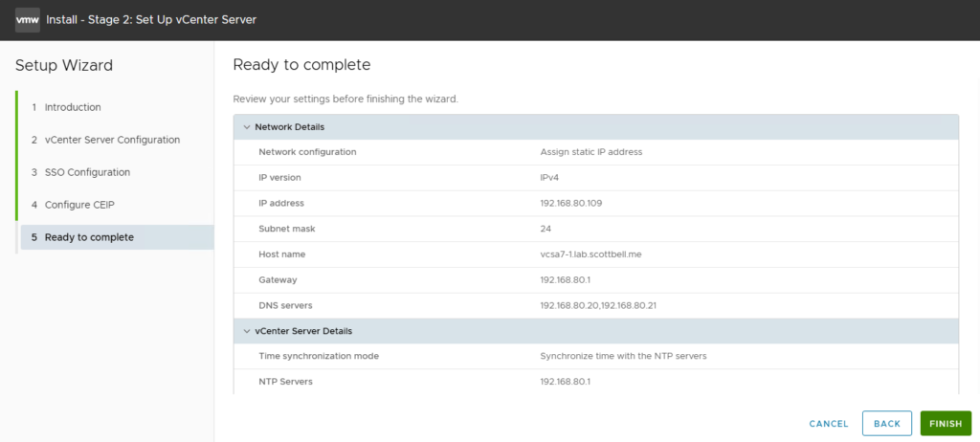Collapse the vCenter Server Details chevron

246,331
